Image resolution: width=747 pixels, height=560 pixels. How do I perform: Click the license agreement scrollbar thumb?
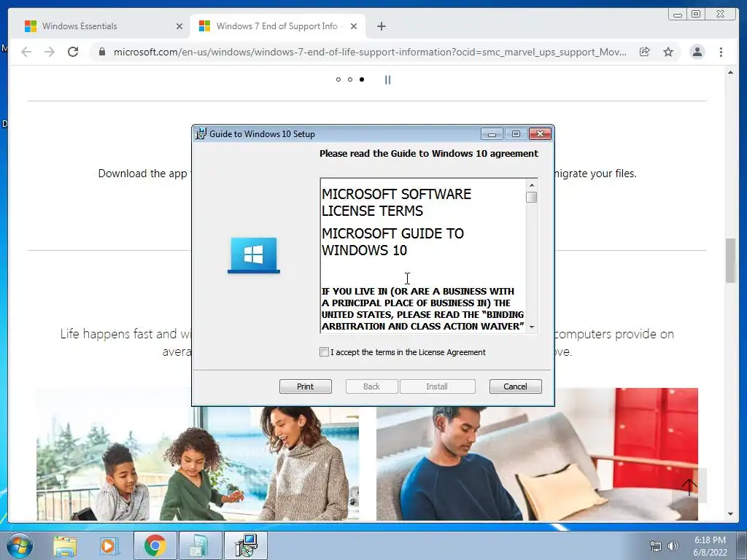click(532, 197)
